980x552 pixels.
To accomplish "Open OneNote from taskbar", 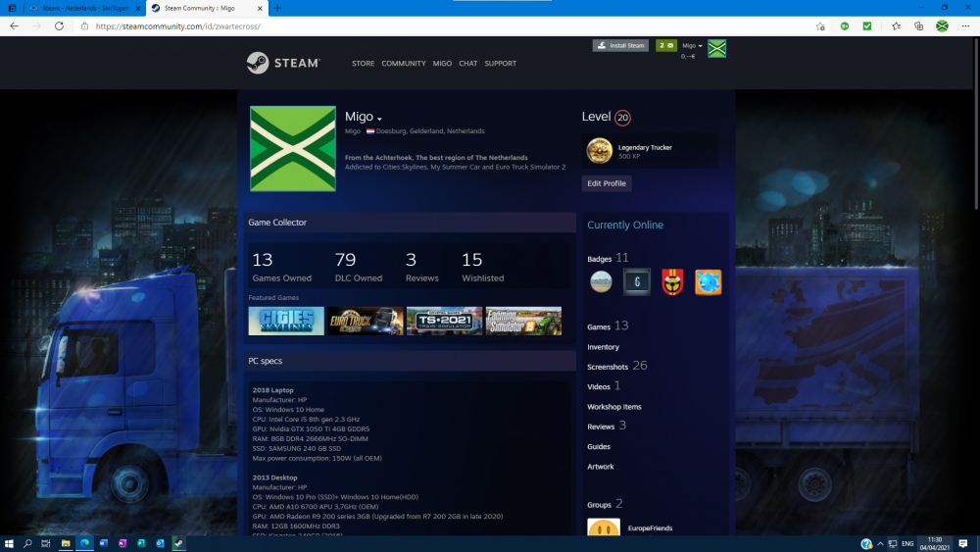I will tap(122, 543).
